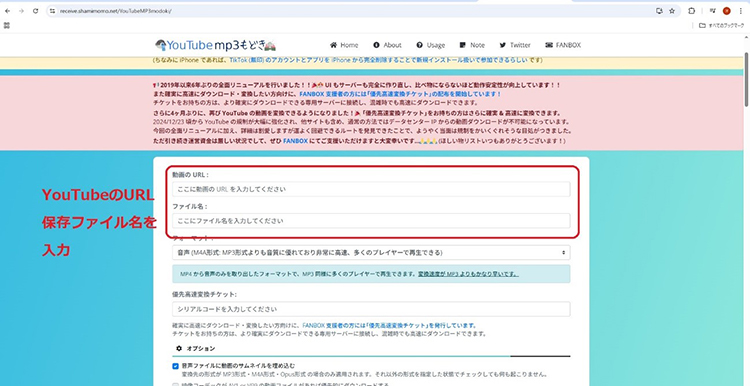Viewport: 750px width, 386px height.
Task: Click the FANBOX link below the ticket field
Action: point(389,325)
